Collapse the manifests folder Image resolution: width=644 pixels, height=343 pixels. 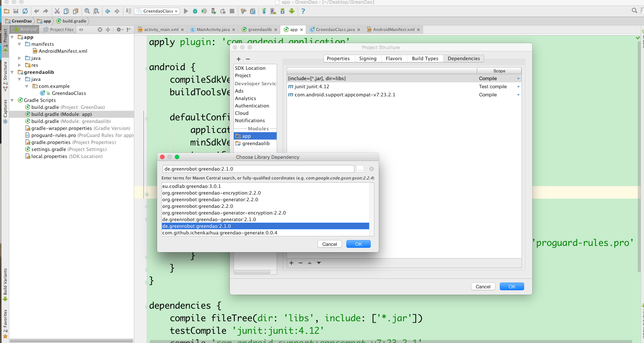click(x=20, y=44)
